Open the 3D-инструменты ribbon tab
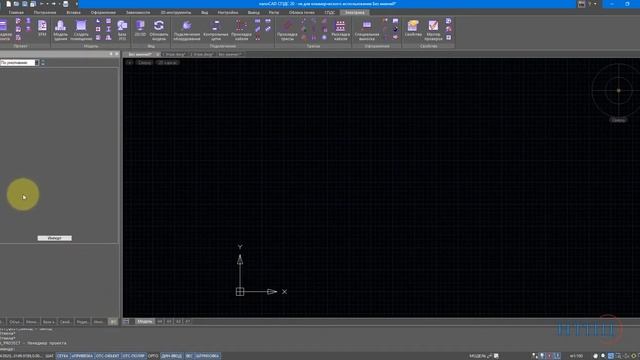 pyautogui.click(x=176, y=12)
